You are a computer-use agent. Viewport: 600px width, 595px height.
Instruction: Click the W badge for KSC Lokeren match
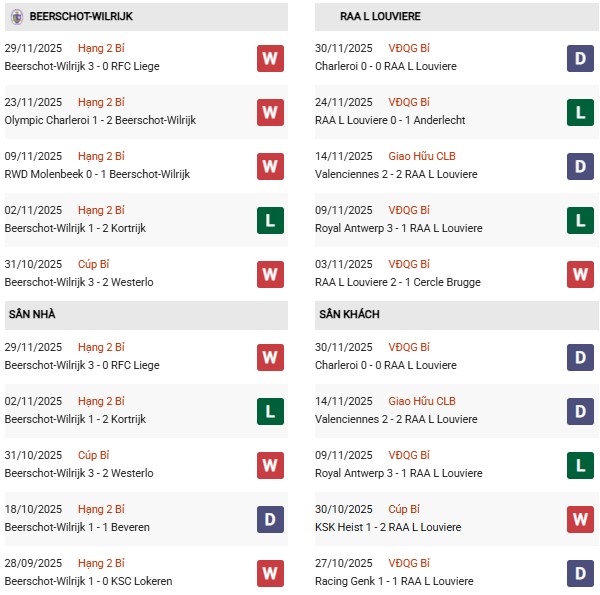[x=269, y=573]
